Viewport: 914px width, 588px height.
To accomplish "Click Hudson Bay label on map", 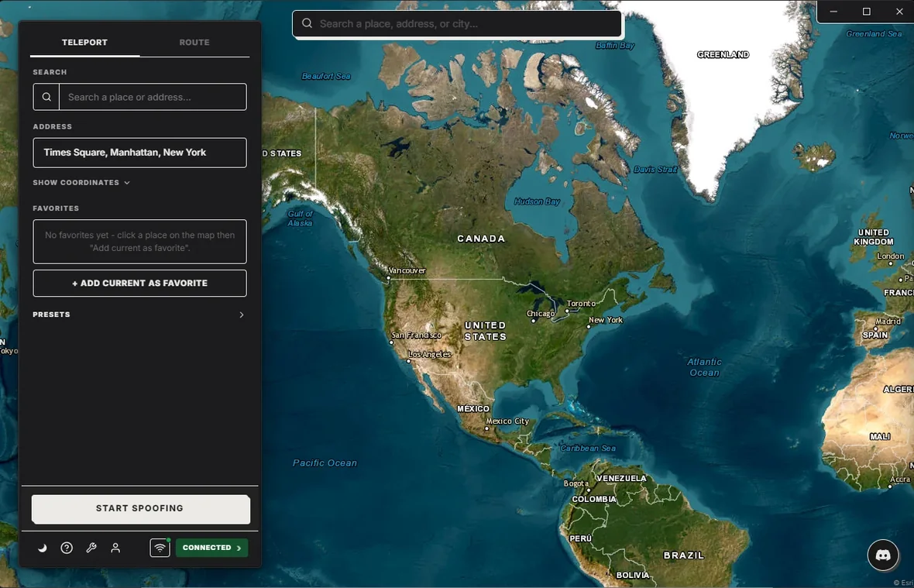I will coord(537,201).
